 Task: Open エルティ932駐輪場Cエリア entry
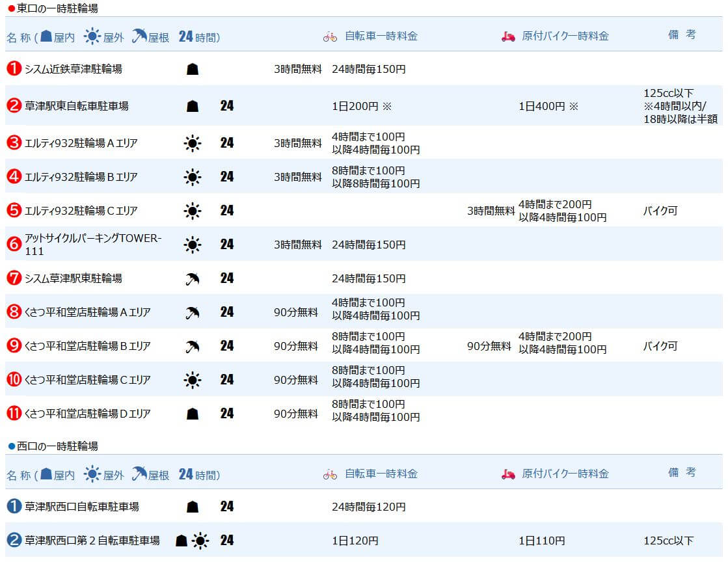coord(81,211)
